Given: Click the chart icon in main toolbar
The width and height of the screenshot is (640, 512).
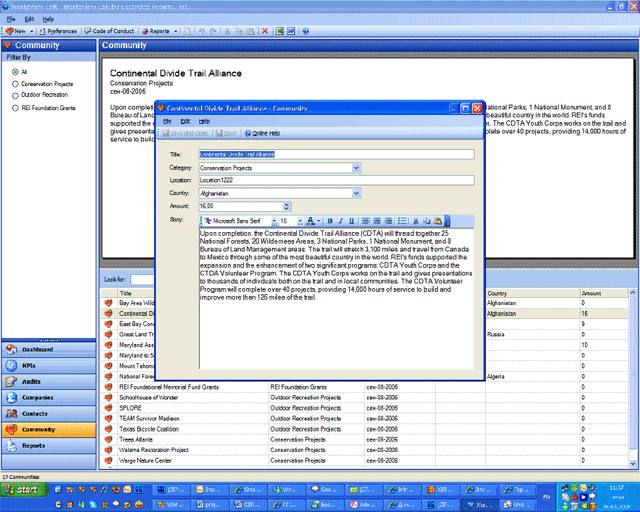Looking at the screenshot, I should coord(291,31).
